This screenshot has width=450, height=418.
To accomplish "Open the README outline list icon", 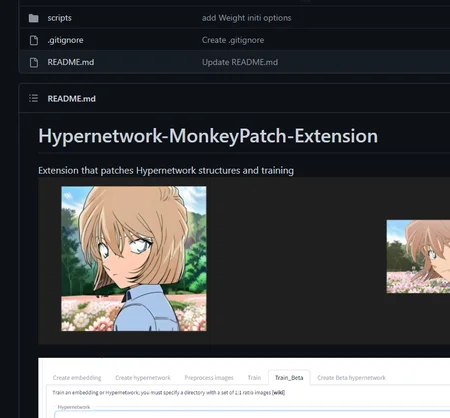I will pyautogui.click(x=33, y=98).
